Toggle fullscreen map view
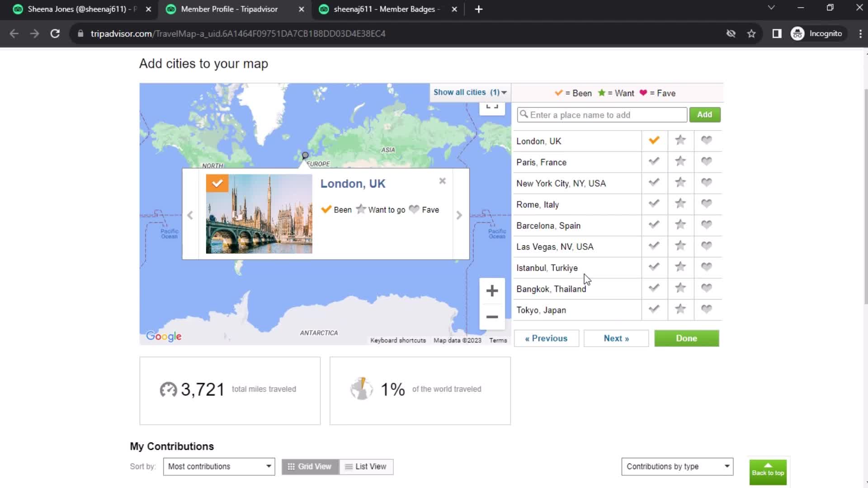The width and height of the screenshot is (868, 488). 492,108
